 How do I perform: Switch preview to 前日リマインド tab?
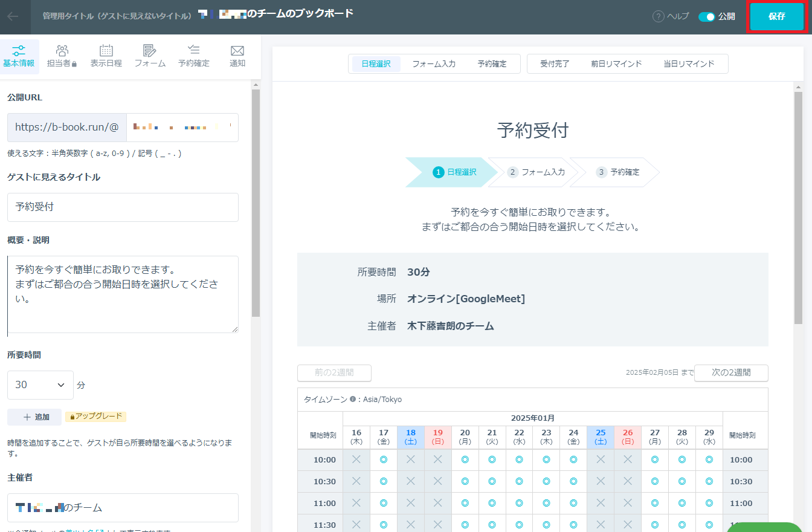(616, 64)
